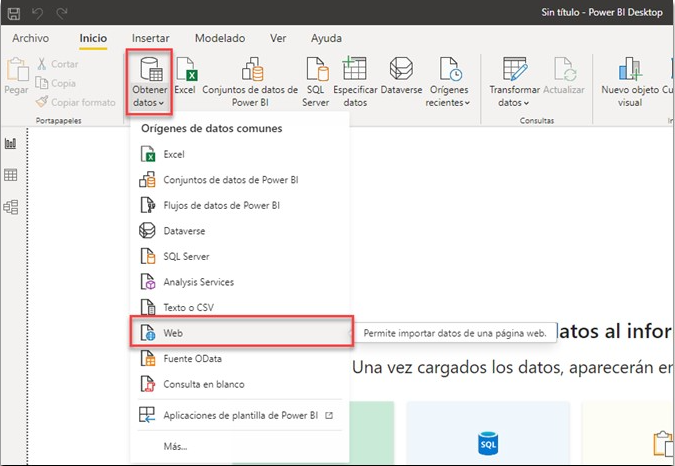Screen dimensions: 675x466
Task: Switch to the Insertar tab
Action: point(150,38)
